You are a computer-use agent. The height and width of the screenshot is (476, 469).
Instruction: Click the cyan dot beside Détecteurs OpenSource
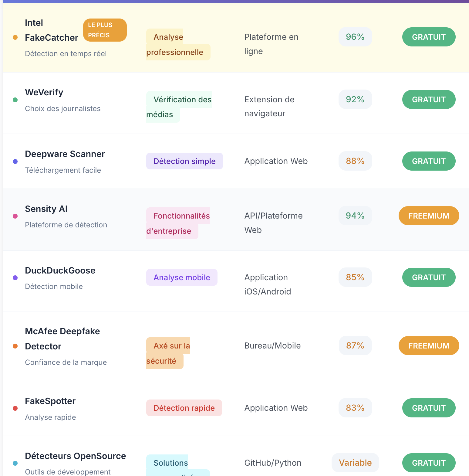tap(15, 463)
